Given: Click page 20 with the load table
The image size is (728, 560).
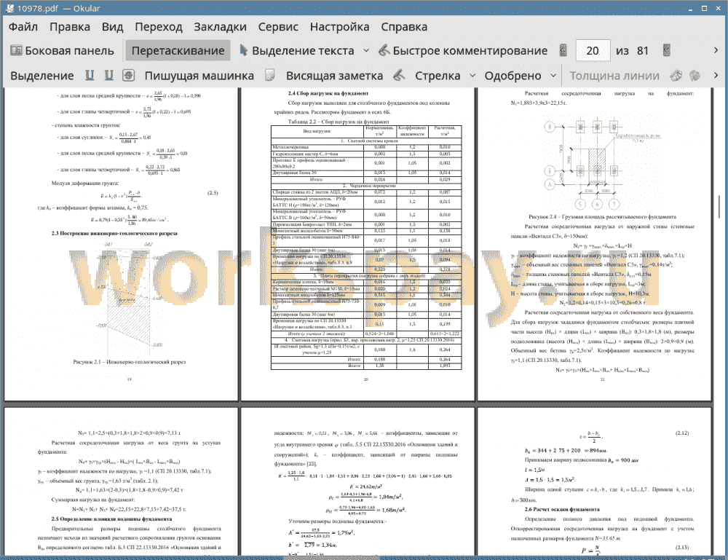Looking at the screenshot, I should [358, 244].
